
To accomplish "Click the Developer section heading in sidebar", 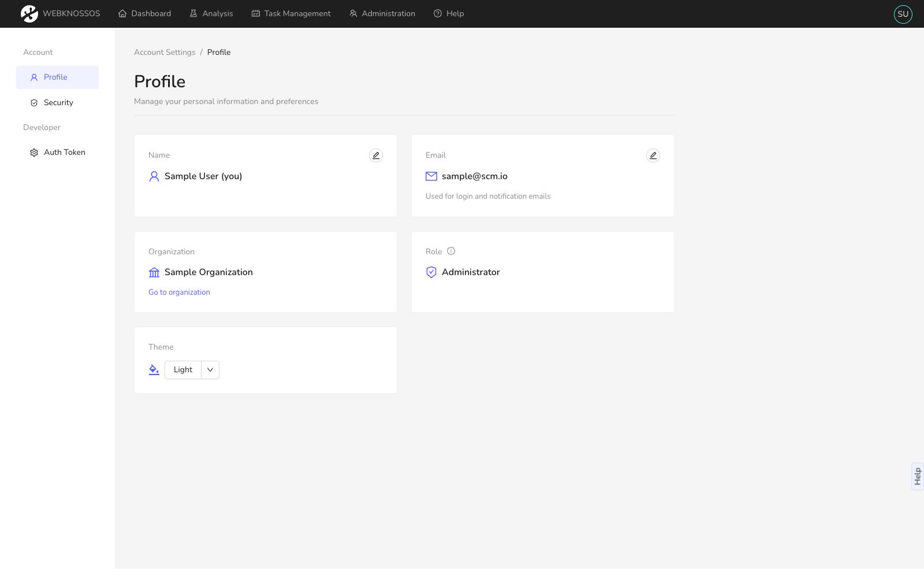I will (42, 128).
